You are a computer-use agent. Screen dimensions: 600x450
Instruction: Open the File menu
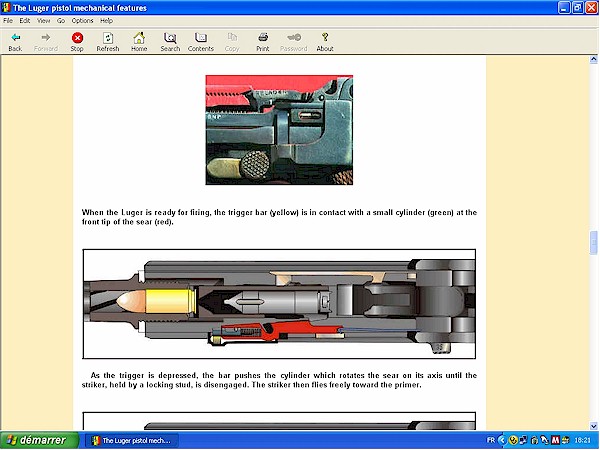coord(8,21)
